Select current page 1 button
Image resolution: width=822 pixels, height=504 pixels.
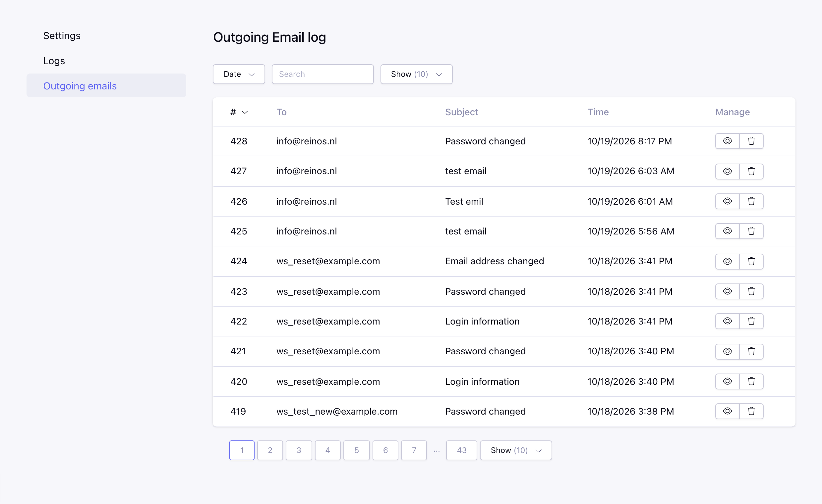[242, 450]
